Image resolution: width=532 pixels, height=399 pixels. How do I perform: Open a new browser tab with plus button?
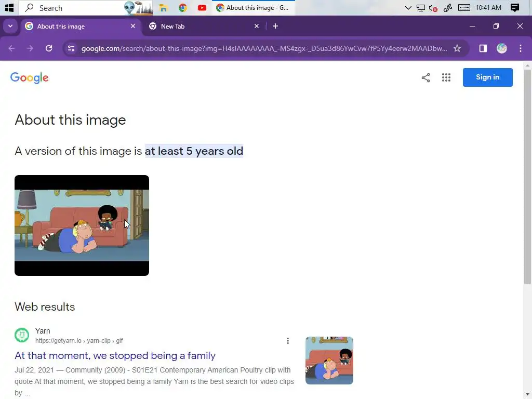point(275,26)
